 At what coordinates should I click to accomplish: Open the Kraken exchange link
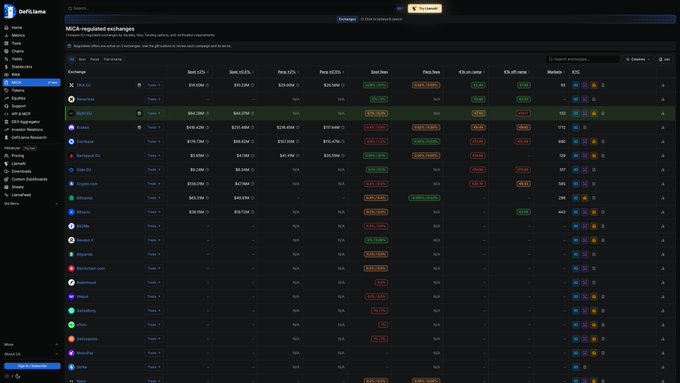pyautogui.click(x=83, y=128)
